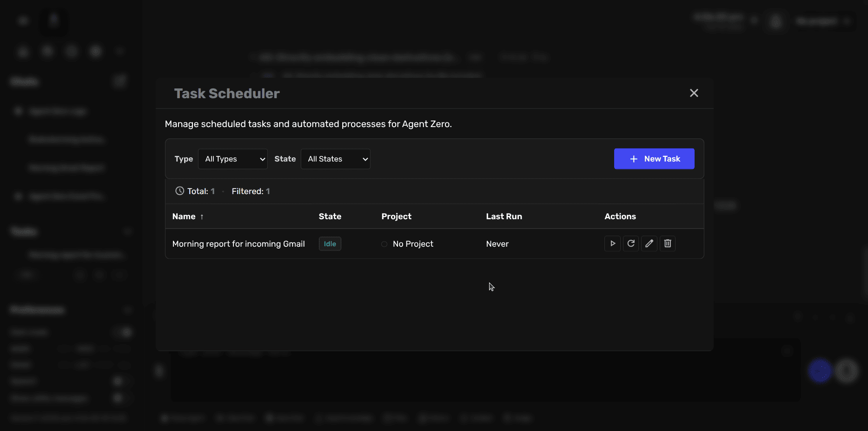Click the Filtered: 1 counter label

[250, 191]
